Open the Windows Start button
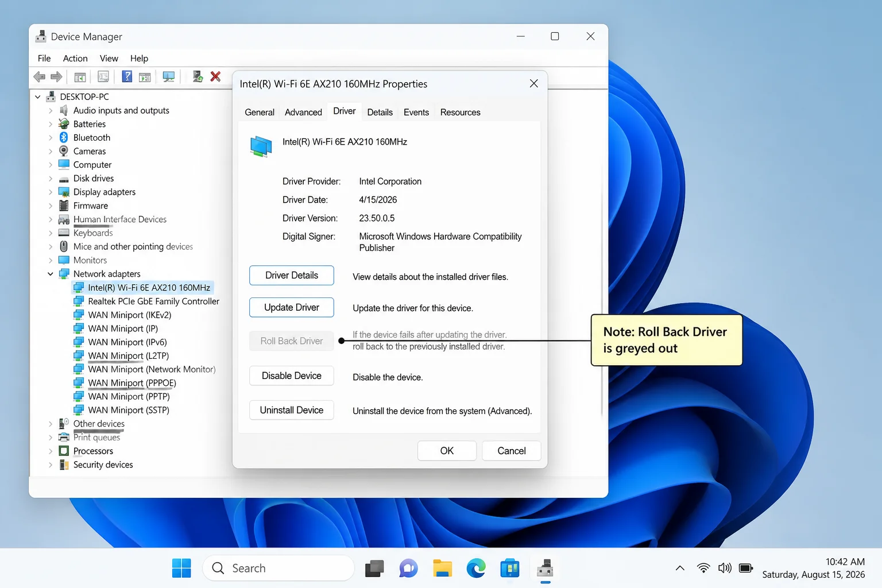 (x=181, y=568)
